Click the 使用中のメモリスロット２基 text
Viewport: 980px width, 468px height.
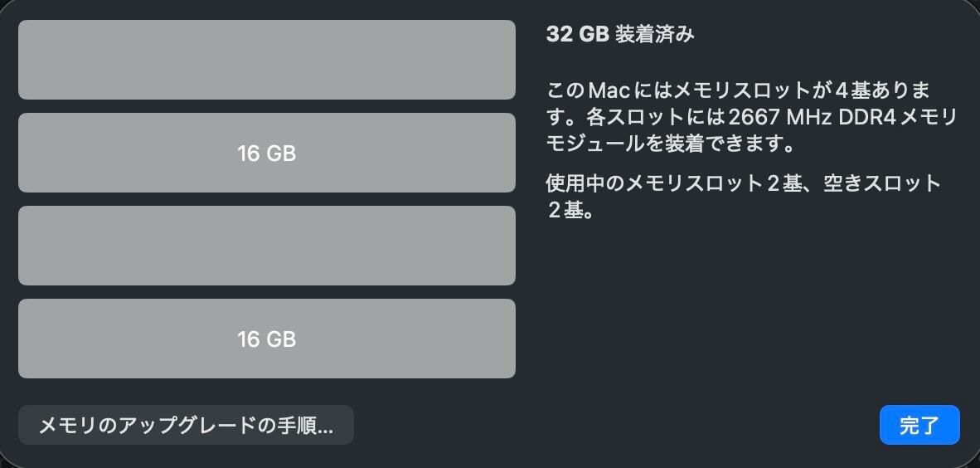pos(672,183)
